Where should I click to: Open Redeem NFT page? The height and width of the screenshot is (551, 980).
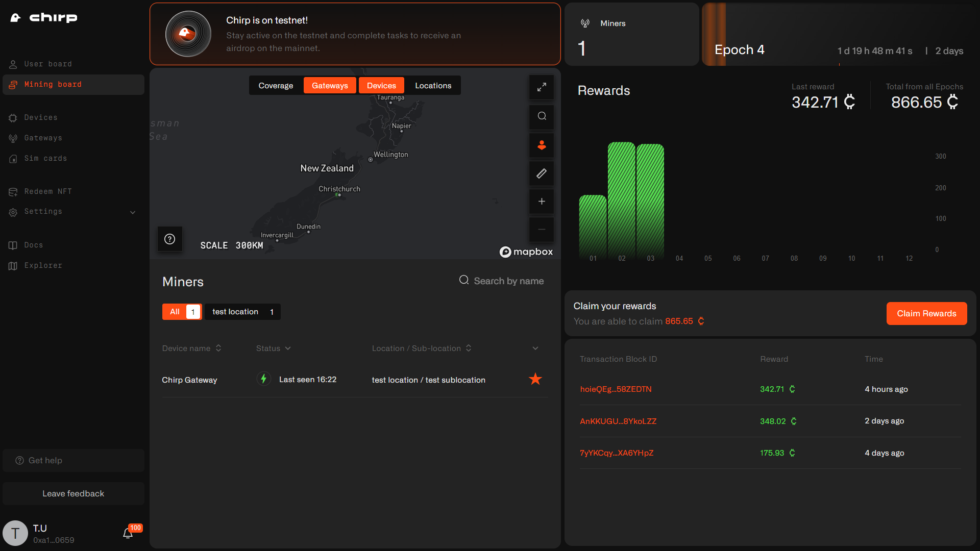(x=73, y=192)
